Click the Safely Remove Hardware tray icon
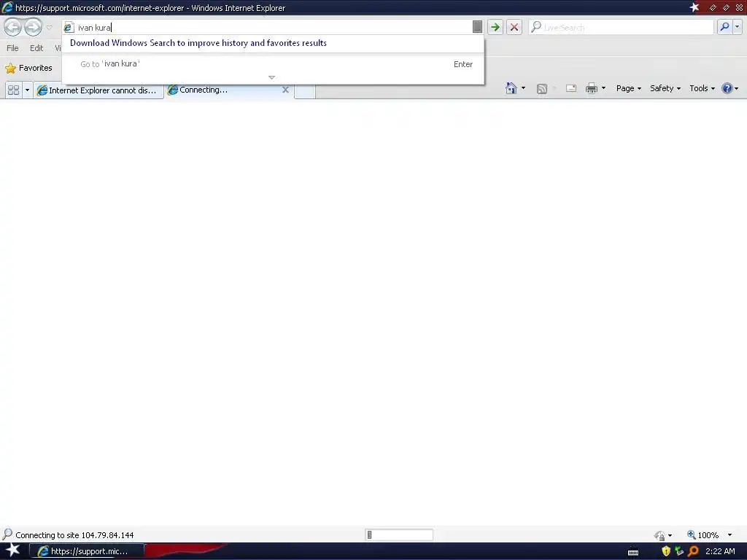Image resolution: width=747 pixels, height=560 pixels. click(679, 551)
